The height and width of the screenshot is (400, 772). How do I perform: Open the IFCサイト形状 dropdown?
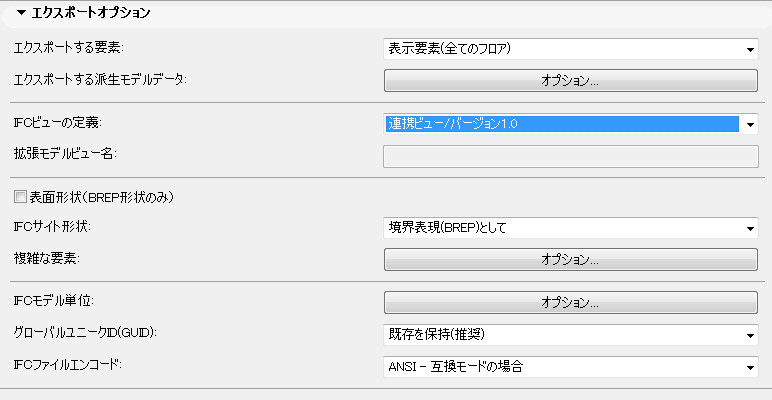click(x=570, y=228)
